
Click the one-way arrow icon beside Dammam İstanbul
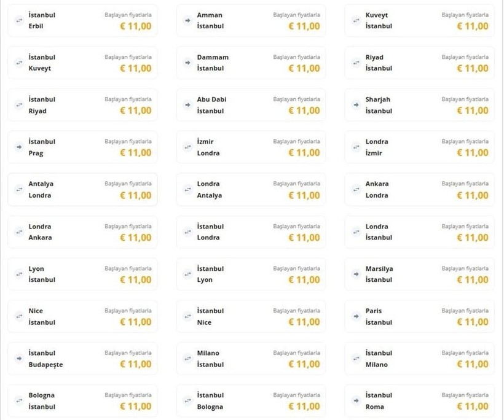[x=187, y=63]
